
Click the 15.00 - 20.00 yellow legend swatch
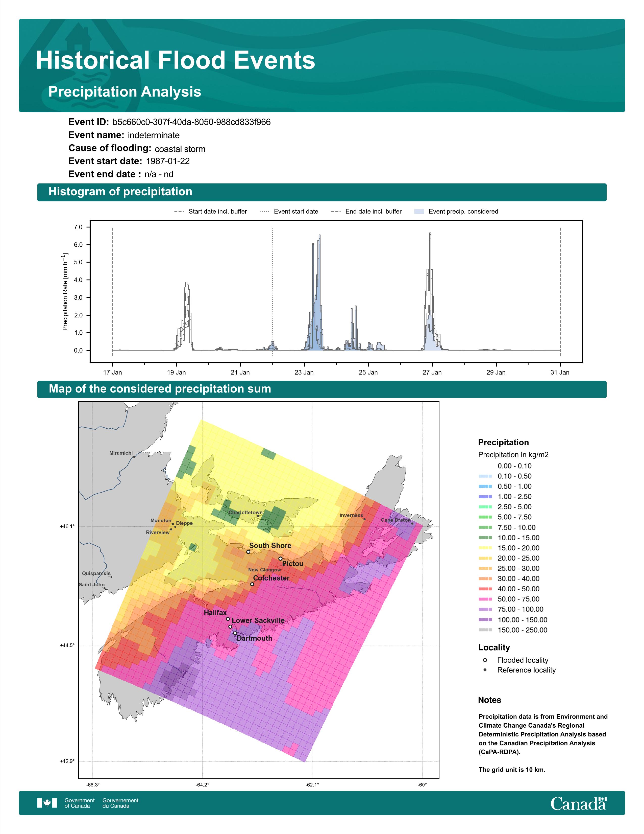(485, 548)
